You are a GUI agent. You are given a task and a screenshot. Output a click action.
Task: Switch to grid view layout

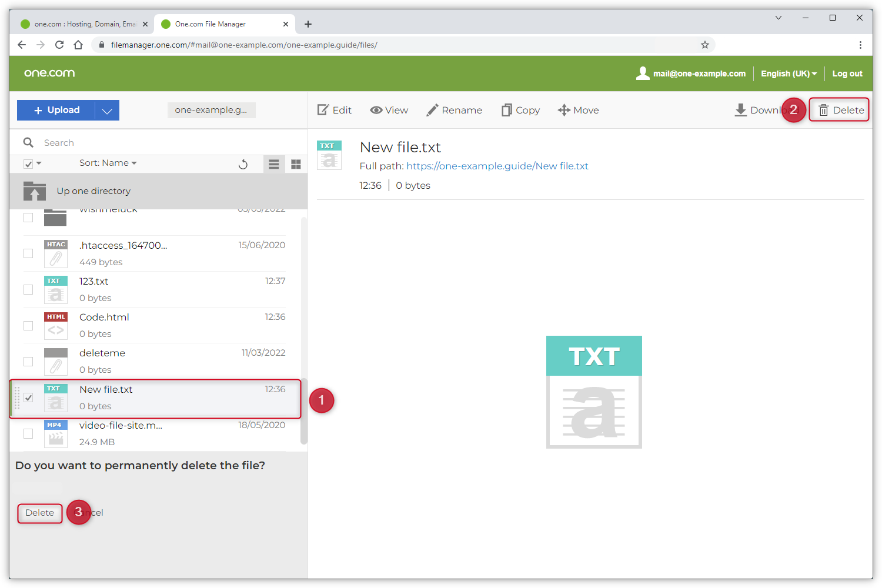(296, 164)
